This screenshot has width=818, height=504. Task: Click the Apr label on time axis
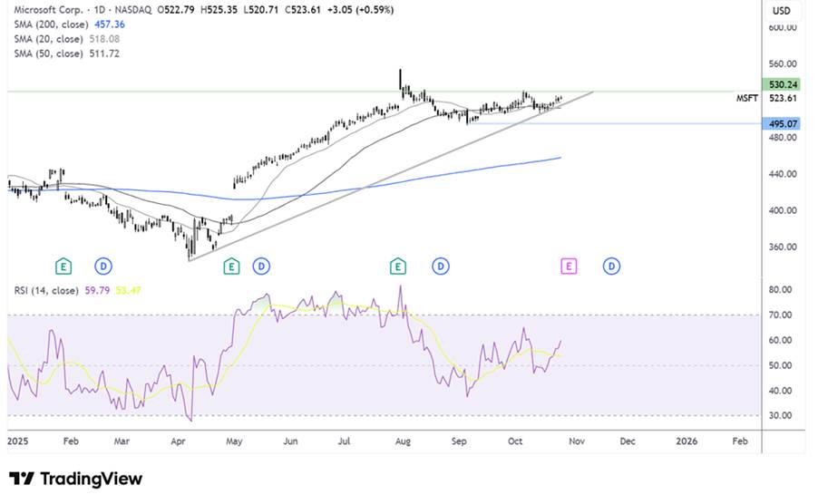178,441
